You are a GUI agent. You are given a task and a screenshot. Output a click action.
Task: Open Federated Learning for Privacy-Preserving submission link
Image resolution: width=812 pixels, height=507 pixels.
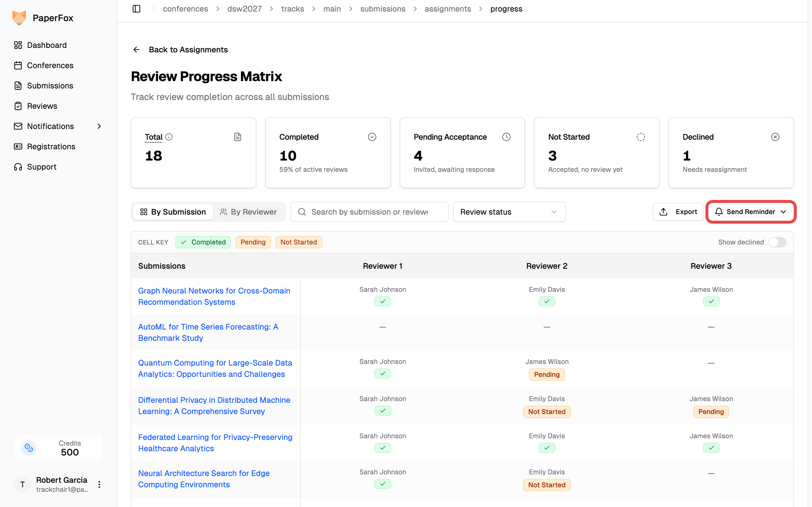coord(215,442)
